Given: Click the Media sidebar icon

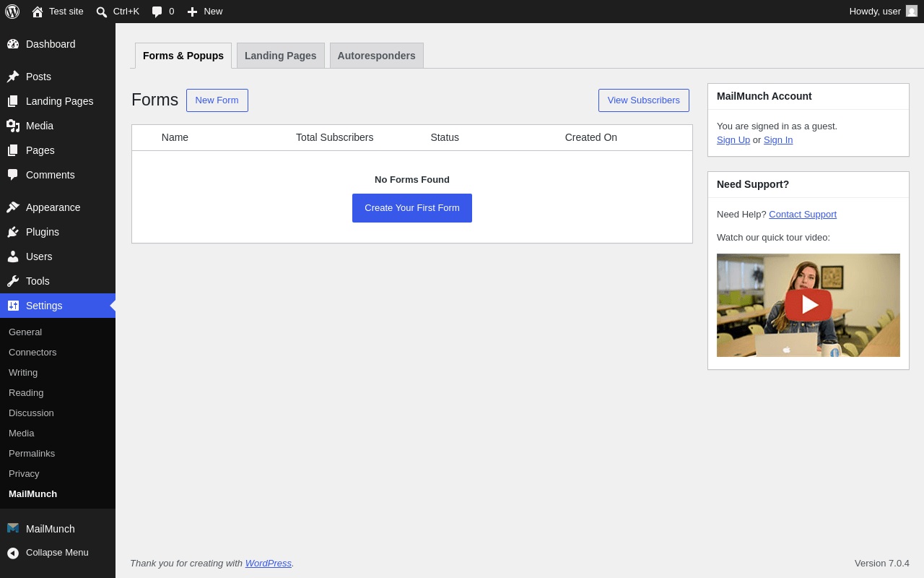Looking at the screenshot, I should tap(13, 126).
